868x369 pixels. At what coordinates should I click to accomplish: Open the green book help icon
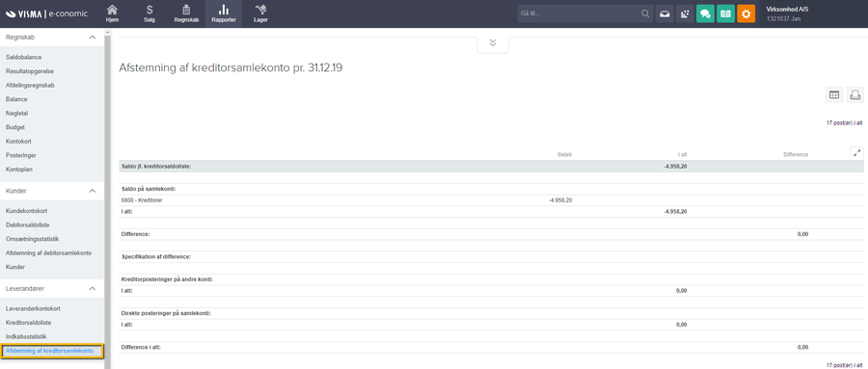[725, 13]
